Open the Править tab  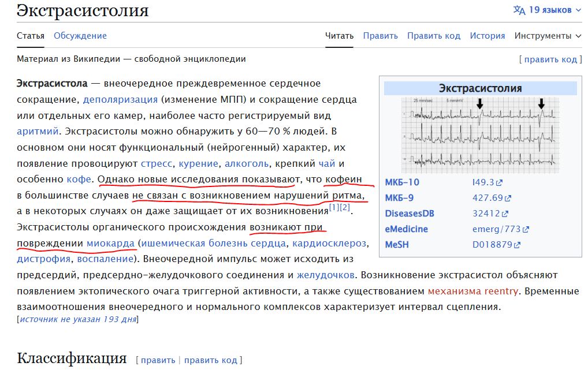[380, 36]
